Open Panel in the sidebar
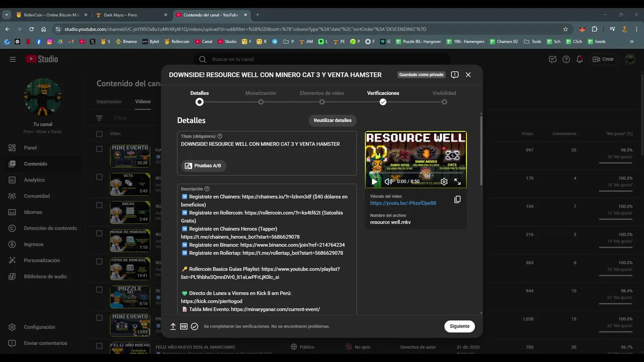Viewport: 644px width, 362px height. [43, 148]
